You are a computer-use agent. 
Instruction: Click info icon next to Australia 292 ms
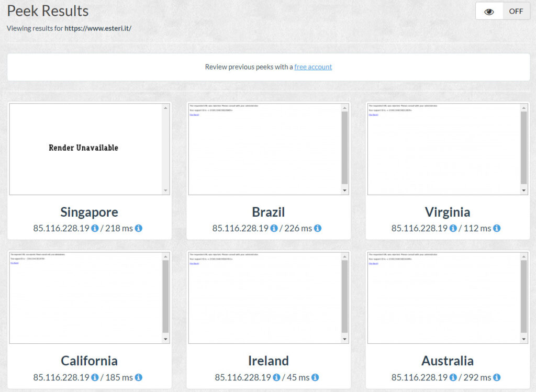point(497,377)
